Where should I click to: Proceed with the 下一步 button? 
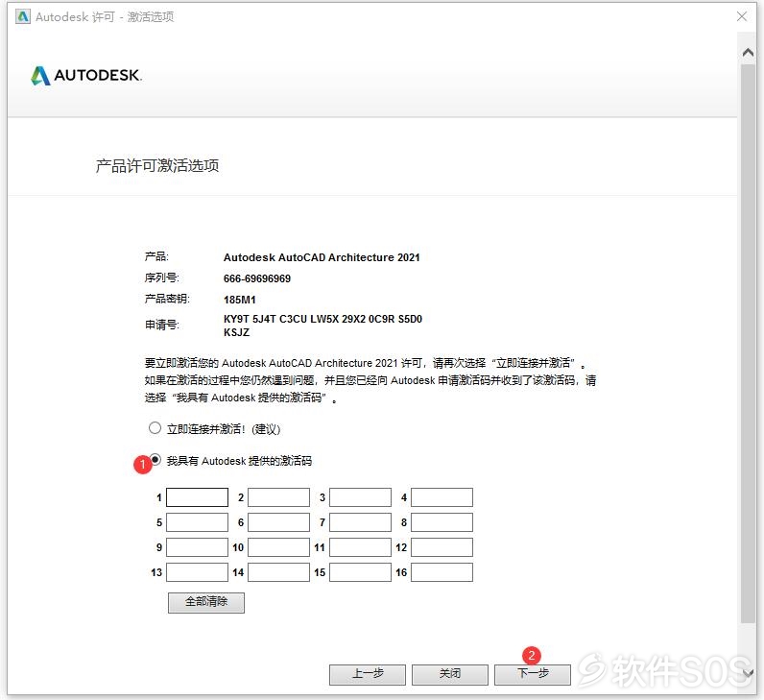[533, 674]
